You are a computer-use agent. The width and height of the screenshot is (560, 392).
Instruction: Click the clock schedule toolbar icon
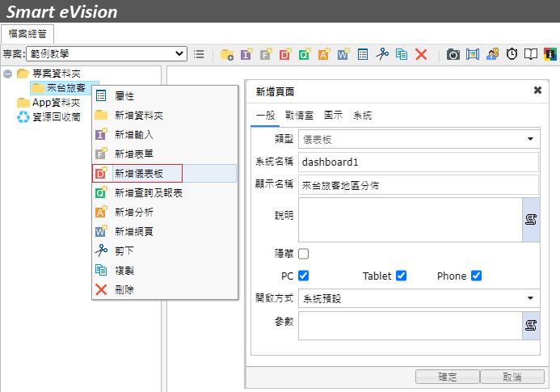tap(512, 54)
